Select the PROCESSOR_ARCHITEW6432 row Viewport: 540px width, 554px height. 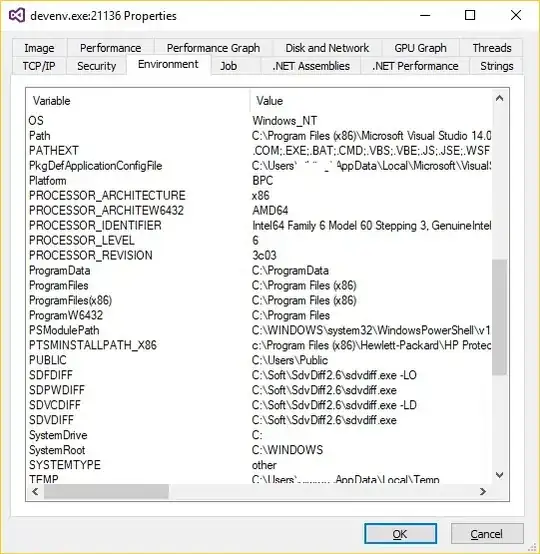259,211
